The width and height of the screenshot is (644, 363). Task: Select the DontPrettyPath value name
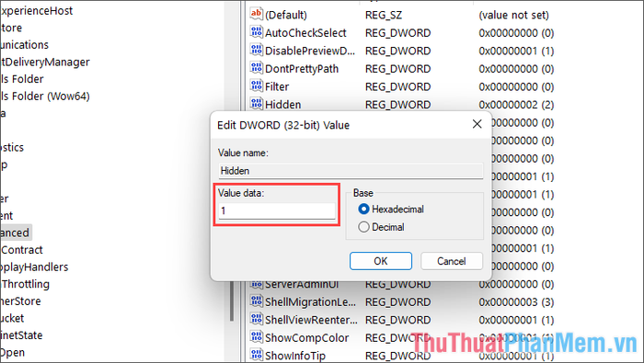pyautogui.click(x=302, y=69)
